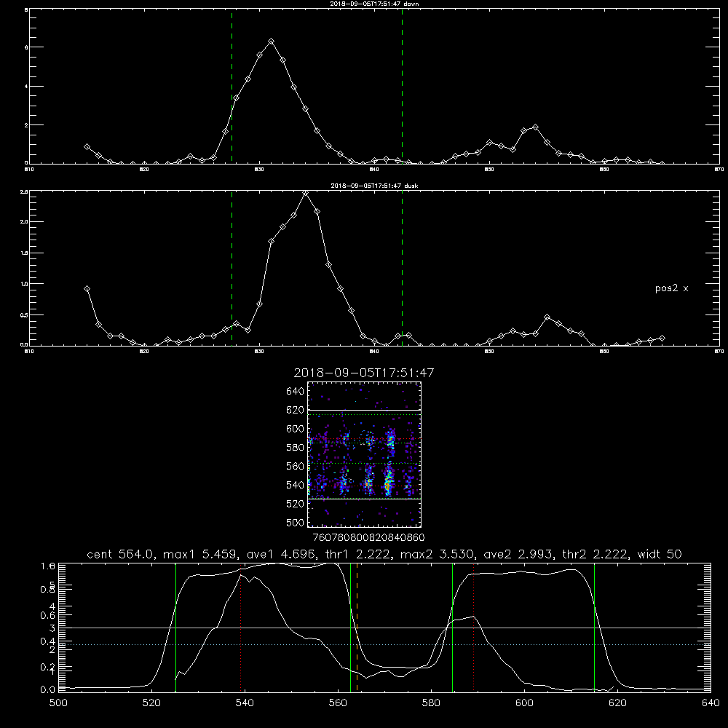Select the "max1 5.459" value
Screen dimensions: 728x728
[199, 554]
